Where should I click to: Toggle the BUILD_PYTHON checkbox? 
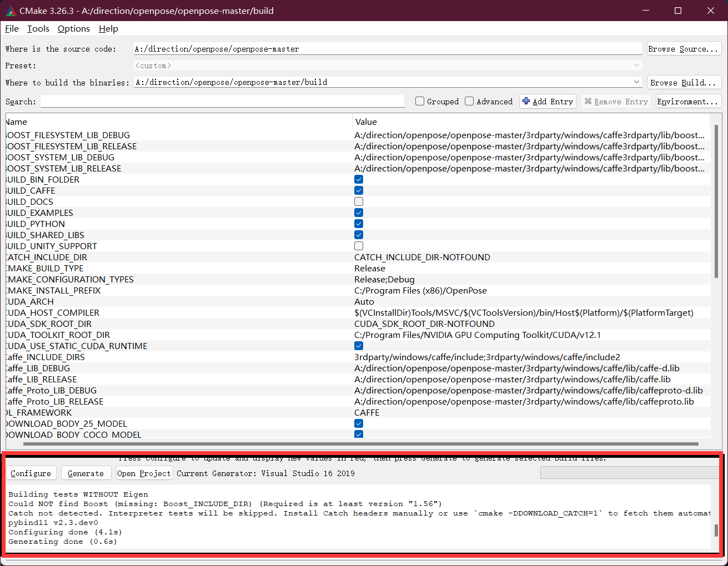click(359, 224)
